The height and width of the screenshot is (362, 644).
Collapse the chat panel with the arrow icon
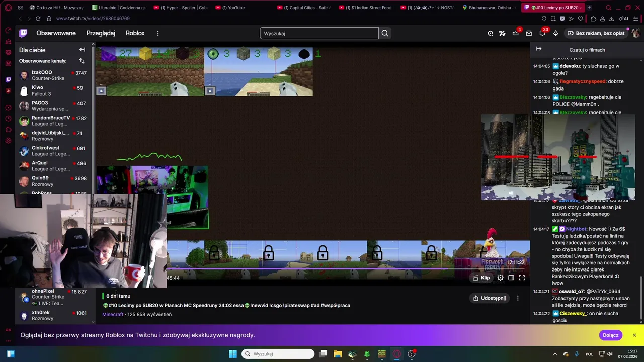538,49
